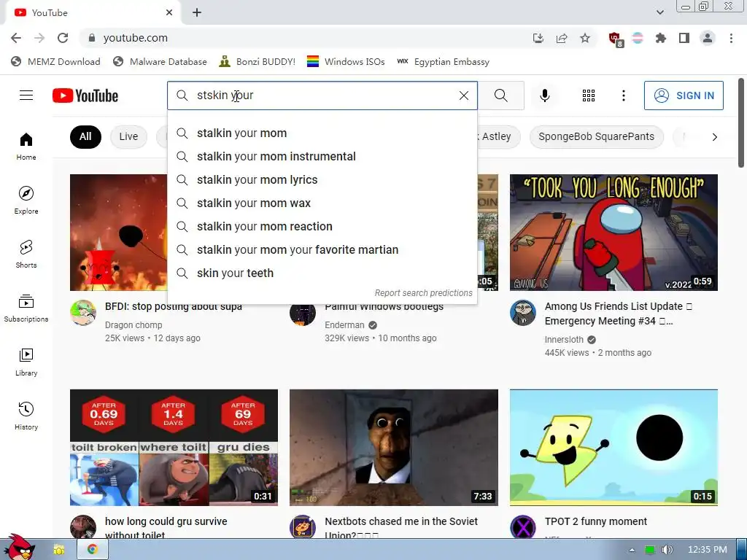Click the browser forward arrow

click(x=39, y=38)
